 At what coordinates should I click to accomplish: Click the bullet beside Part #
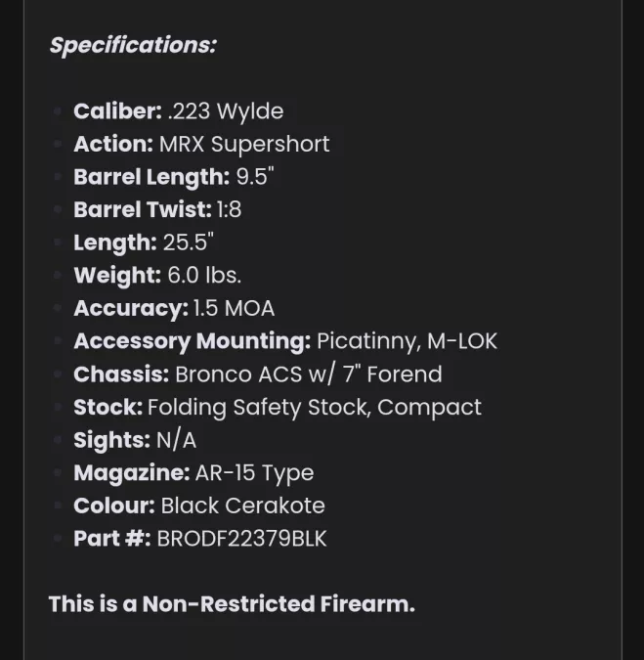tap(58, 539)
